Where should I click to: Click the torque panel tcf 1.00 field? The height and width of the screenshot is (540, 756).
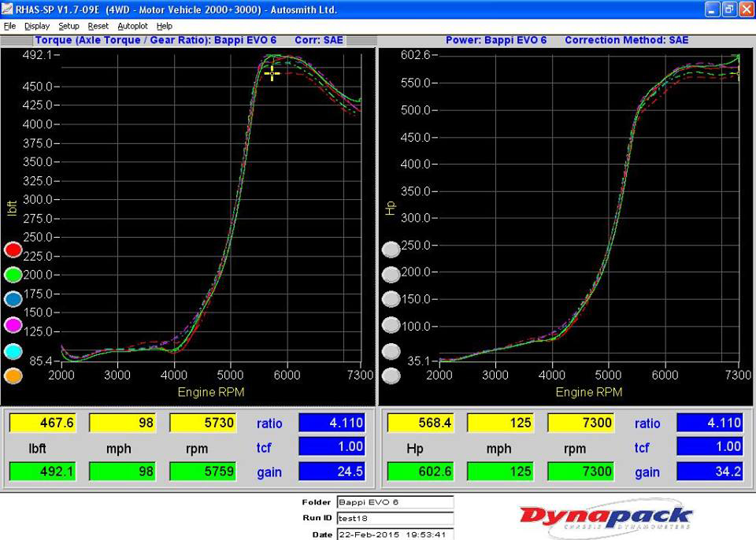pyautogui.click(x=332, y=446)
